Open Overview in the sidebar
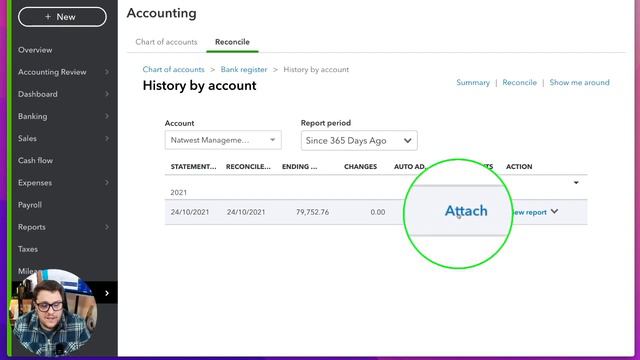 (35, 50)
